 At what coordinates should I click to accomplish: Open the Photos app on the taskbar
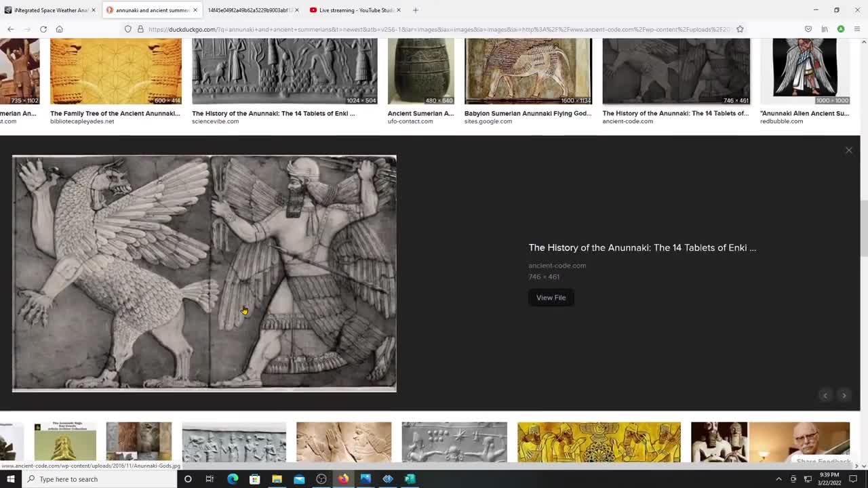[x=366, y=479]
